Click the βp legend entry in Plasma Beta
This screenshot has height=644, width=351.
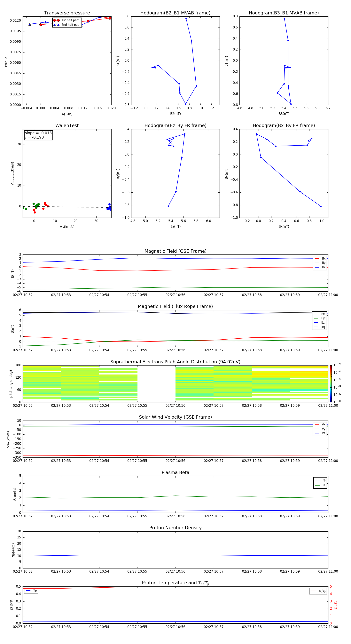[x=320, y=480]
